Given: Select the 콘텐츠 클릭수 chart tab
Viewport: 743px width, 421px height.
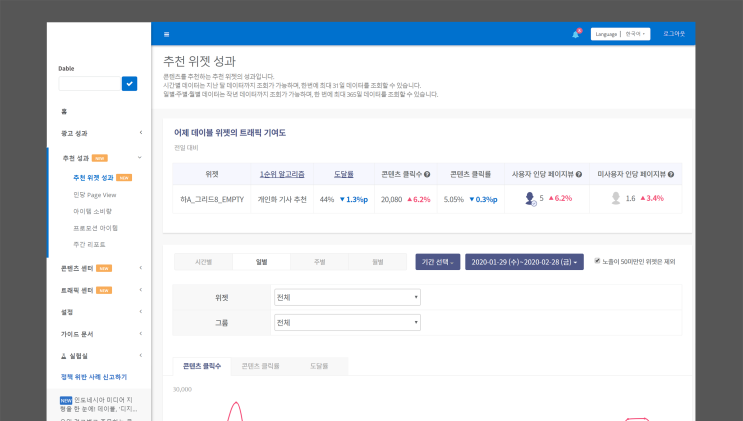Looking at the screenshot, I should pos(202,366).
